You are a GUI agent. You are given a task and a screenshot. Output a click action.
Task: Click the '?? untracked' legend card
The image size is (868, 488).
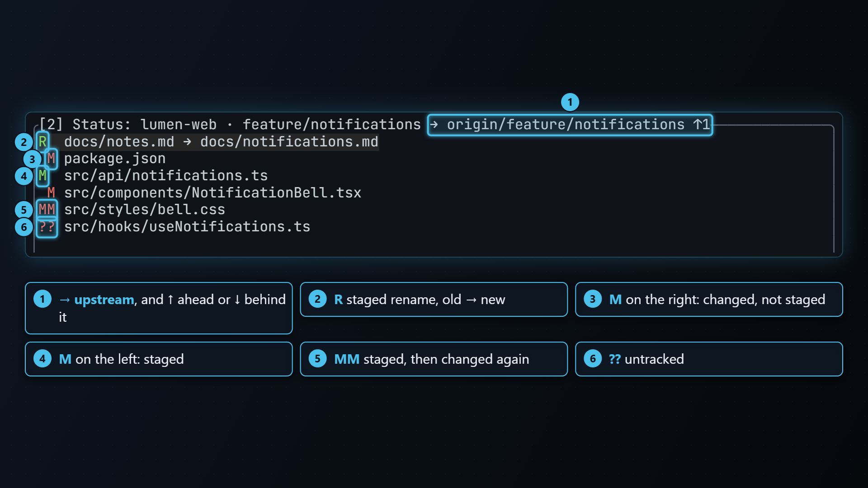tap(709, 359)
